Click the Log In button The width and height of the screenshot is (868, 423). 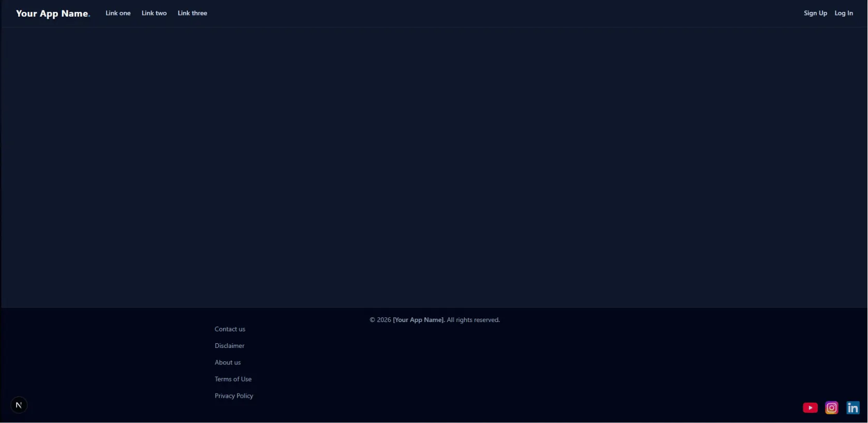[x=844, y=13]
